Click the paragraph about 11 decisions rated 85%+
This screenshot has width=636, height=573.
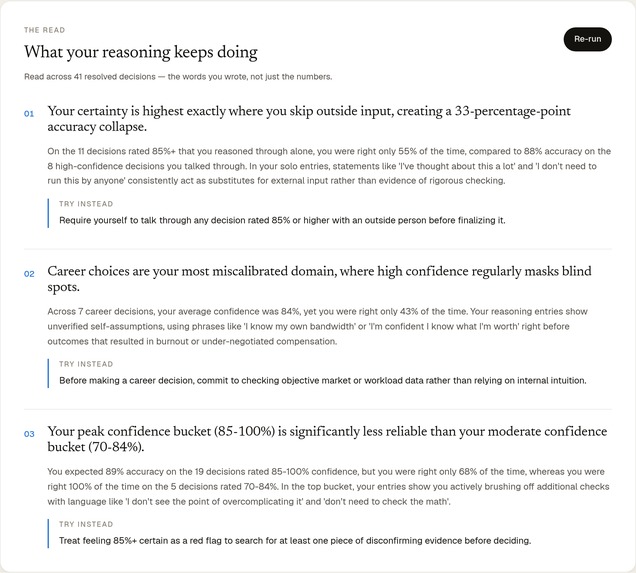click(x=329, y=166)
